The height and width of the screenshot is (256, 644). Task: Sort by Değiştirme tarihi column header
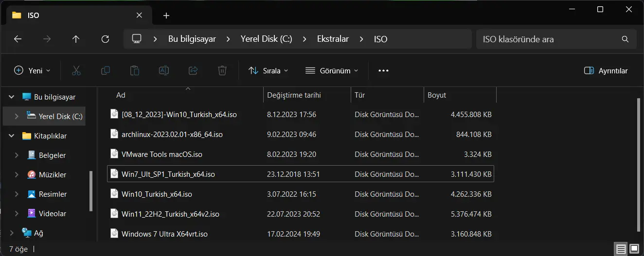pos(307,95)
